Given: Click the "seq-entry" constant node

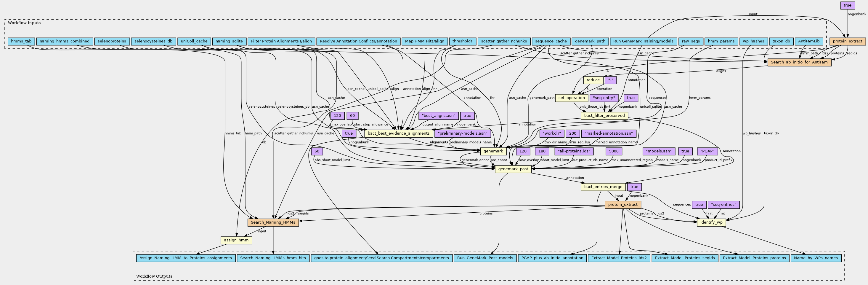Looking at the screenshot, I should click(x=604, y=98).
